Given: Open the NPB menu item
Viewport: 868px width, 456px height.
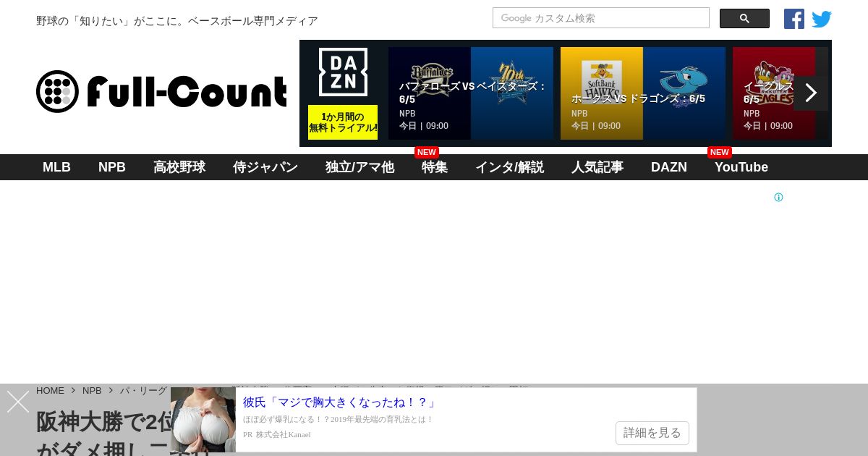Looking at the screenshot, I should click(x=112, y=167).
